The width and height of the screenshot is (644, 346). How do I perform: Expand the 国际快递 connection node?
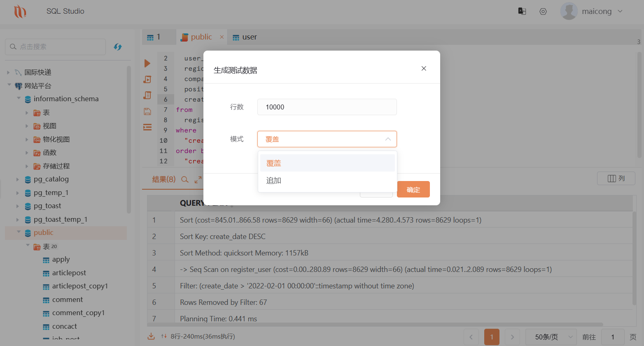coord(8,72)
